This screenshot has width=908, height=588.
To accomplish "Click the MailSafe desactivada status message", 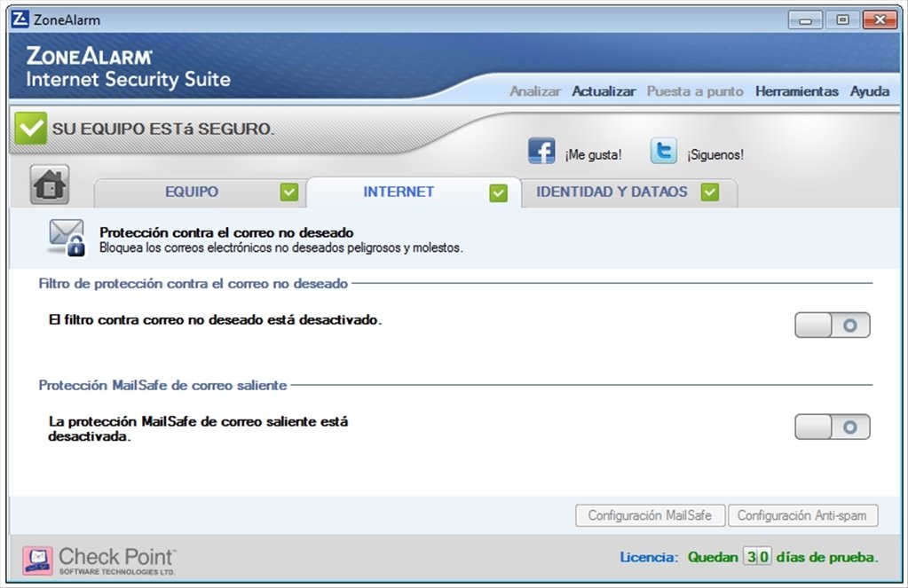I will 199,429.
